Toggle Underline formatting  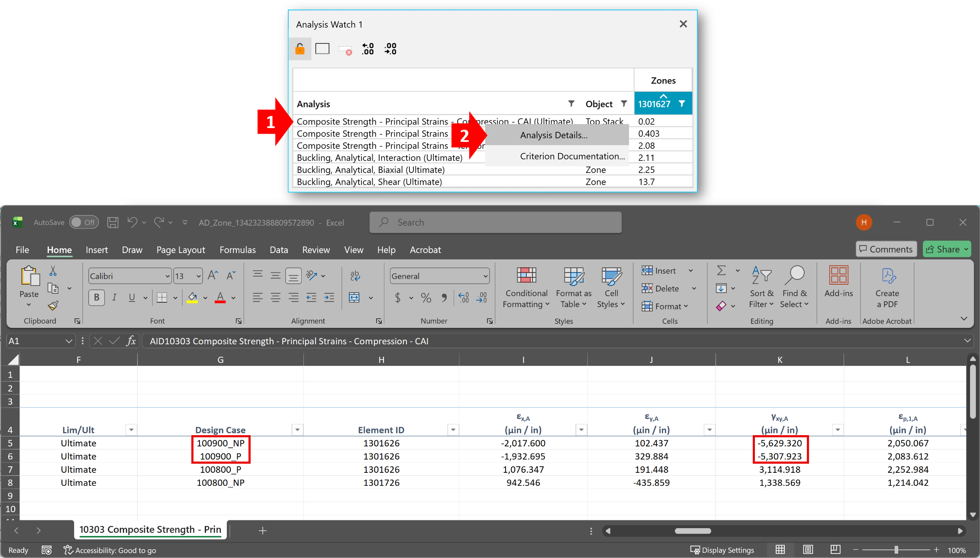132,298
